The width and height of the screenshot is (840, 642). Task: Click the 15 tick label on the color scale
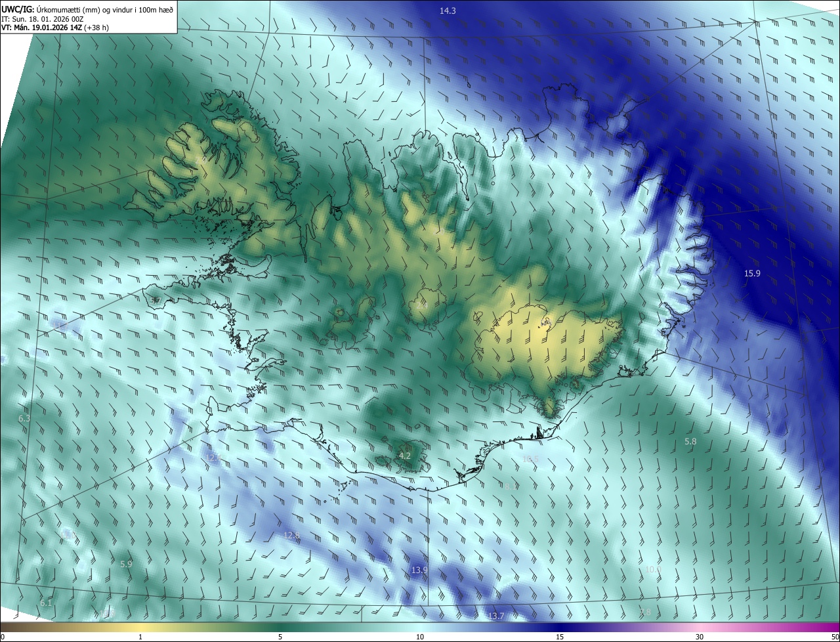tap(560, 637)
